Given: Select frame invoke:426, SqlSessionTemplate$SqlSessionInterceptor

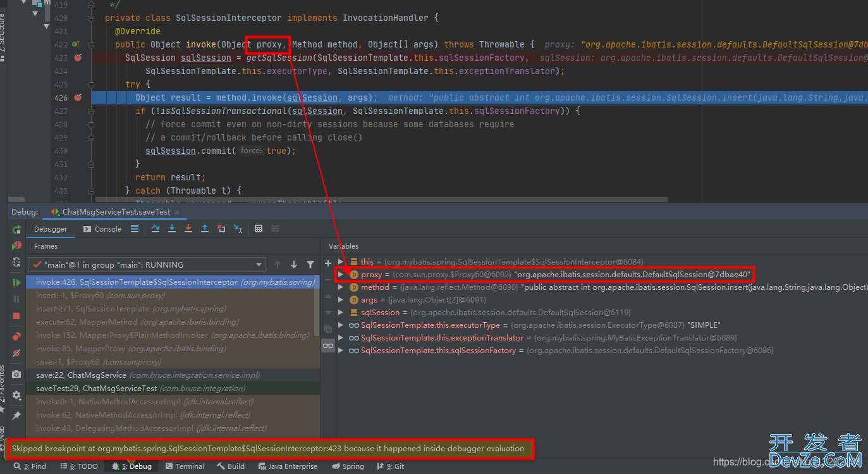Looking at the screenshot, I should 173,282.
